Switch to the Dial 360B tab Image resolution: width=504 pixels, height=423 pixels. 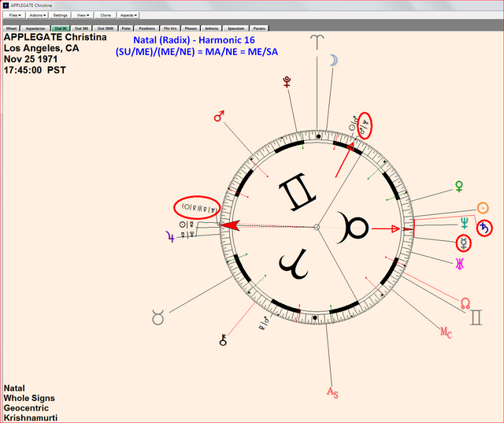pyautogui.click(x=106, y=28)
